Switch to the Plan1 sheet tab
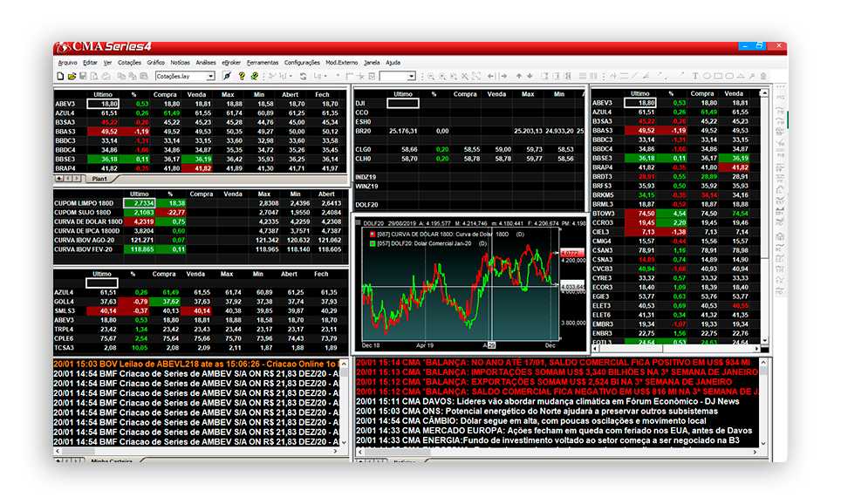This screenshot has width=841, height=504. 99,179
